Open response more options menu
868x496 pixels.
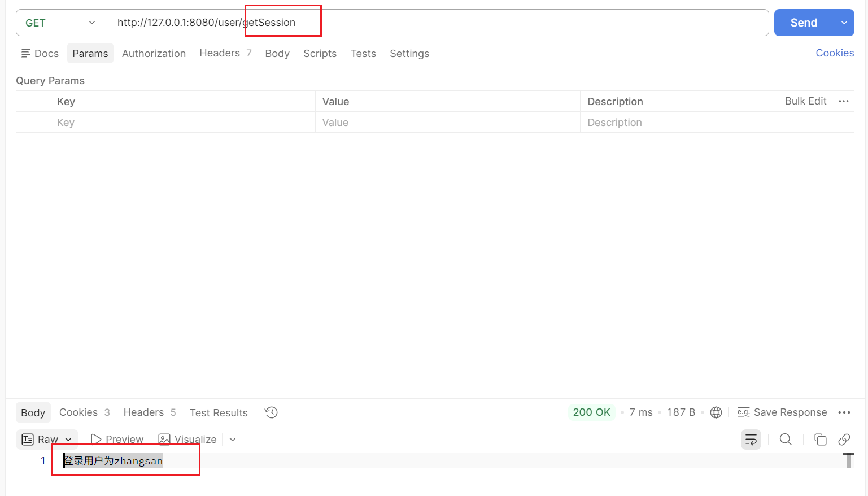point(844,412)
